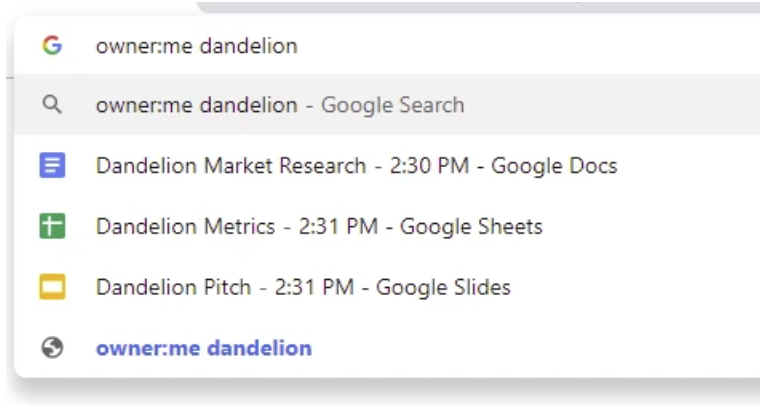Click the address bar text owner:me dandelion
Viewport: 760px width, 412px height.
point(197,46)
